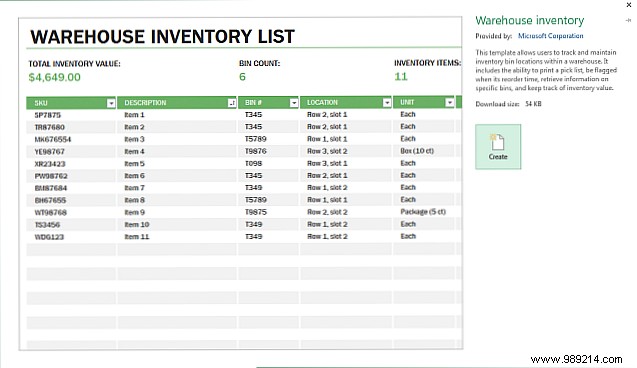Click the inventory items value 11
This screenshot has width=637, height=368.
click(401, 76)
